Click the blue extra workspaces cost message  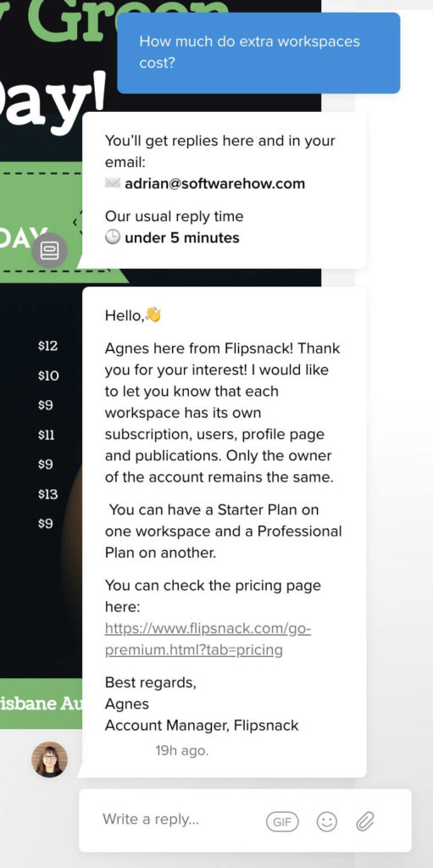[x=258, y=53]
